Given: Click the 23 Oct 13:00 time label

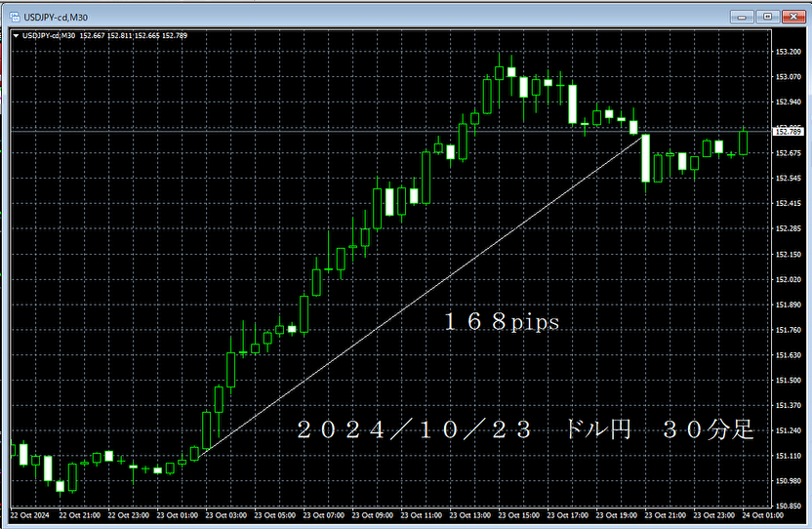Looking at the screenshot, I should [x=469, y=515].
